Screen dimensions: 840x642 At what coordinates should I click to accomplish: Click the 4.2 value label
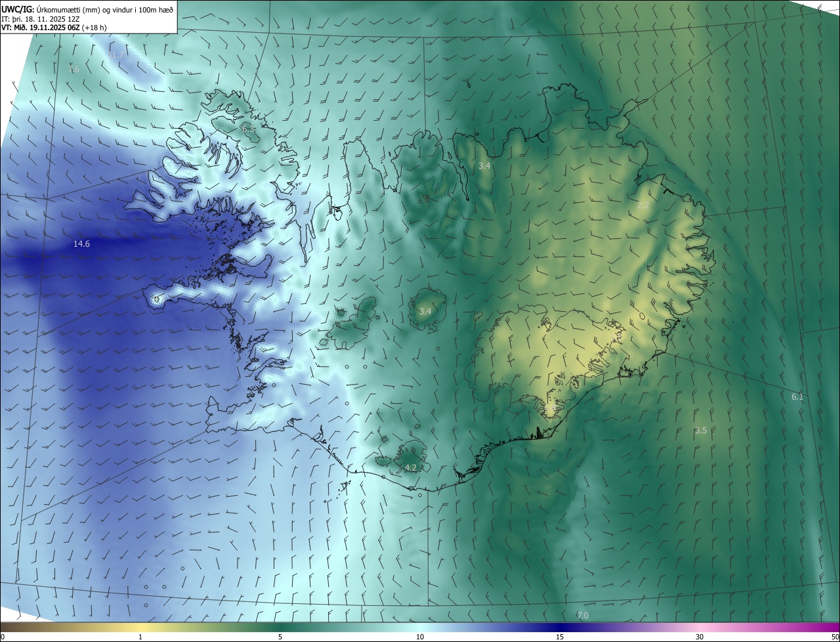tap(411, 468)
